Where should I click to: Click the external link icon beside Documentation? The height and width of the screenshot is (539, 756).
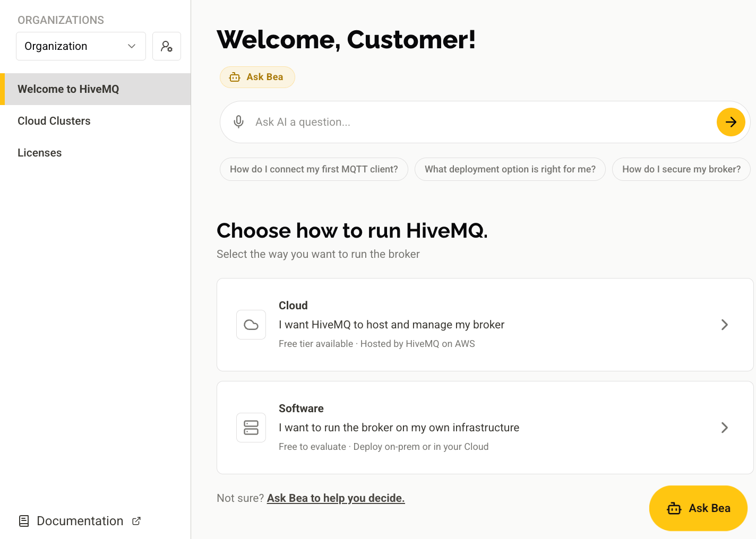(136, 521)
